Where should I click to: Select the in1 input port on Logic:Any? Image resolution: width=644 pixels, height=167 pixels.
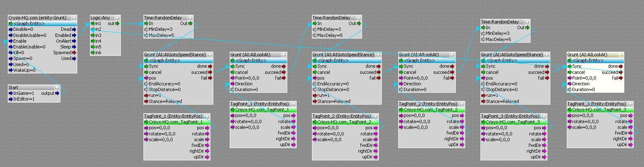pyautogui.click(x=93, y=24)
